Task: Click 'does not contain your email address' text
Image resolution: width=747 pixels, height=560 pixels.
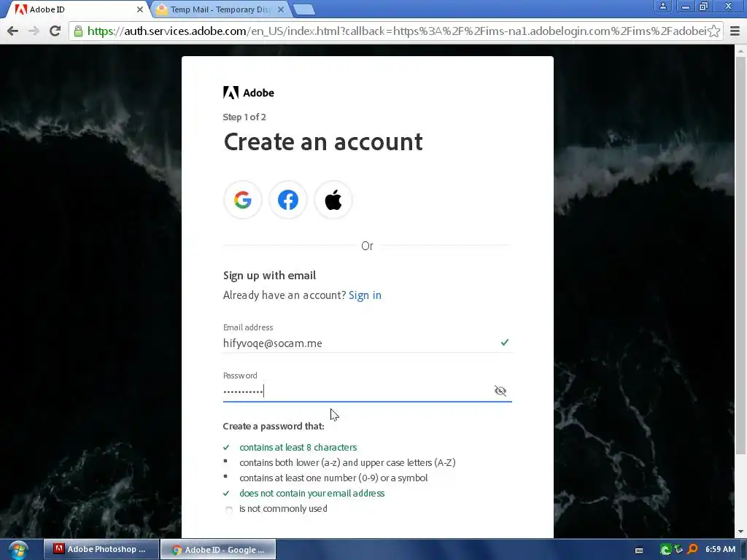Action: click(312, 494)
